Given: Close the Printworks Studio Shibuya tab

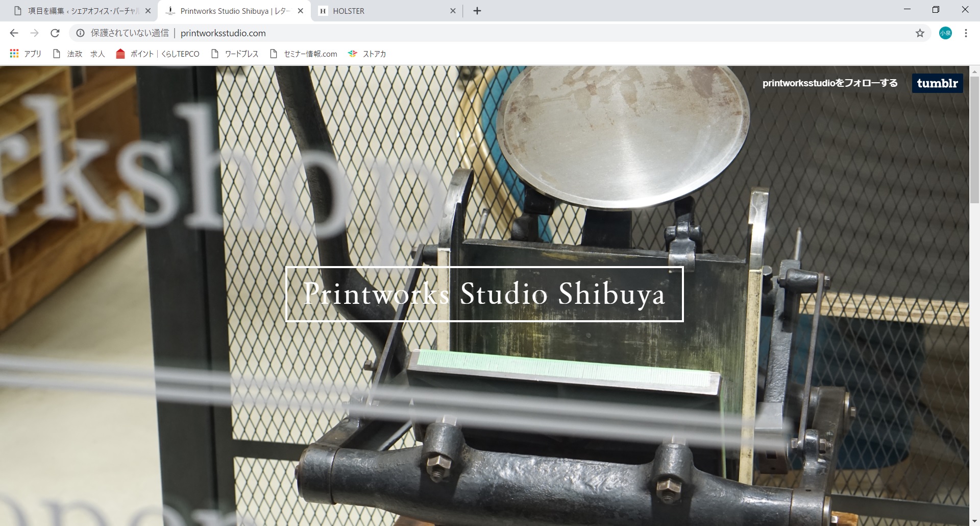Looking at the screenshot, I should point(301,11).
